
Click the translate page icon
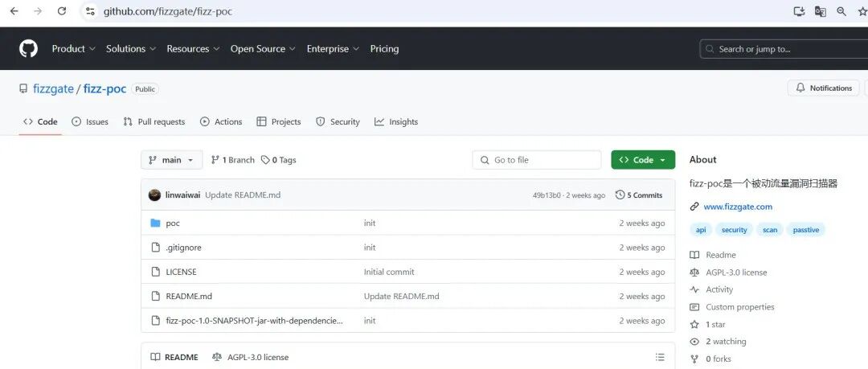pyautogui.click(x=821, y=11)
